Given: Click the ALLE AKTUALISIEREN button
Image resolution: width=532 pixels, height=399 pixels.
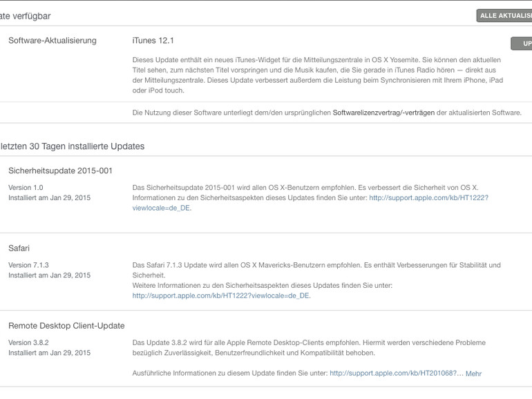Looking at the screenshot, I should coord(504,16).
